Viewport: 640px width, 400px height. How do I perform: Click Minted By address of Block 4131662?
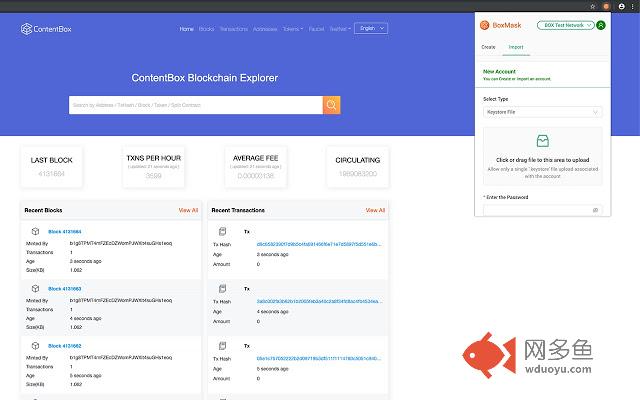[x=121, y=358]
